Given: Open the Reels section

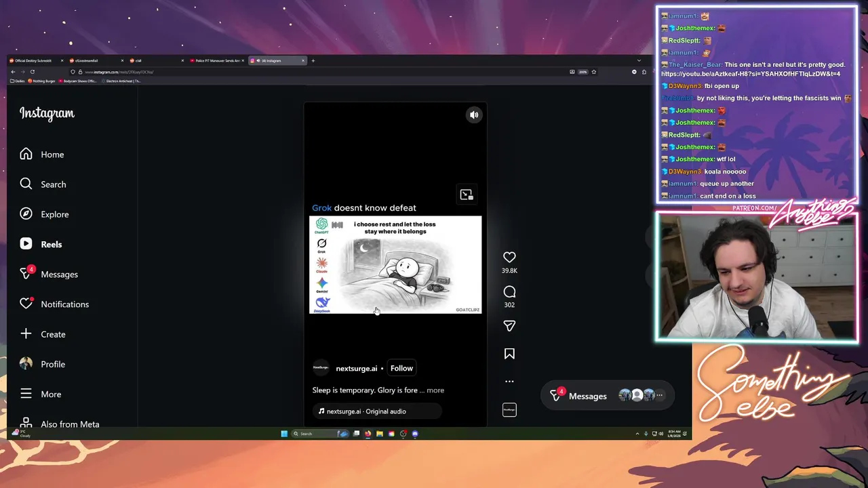Looking at the screenshot, I should pos(41,244).
